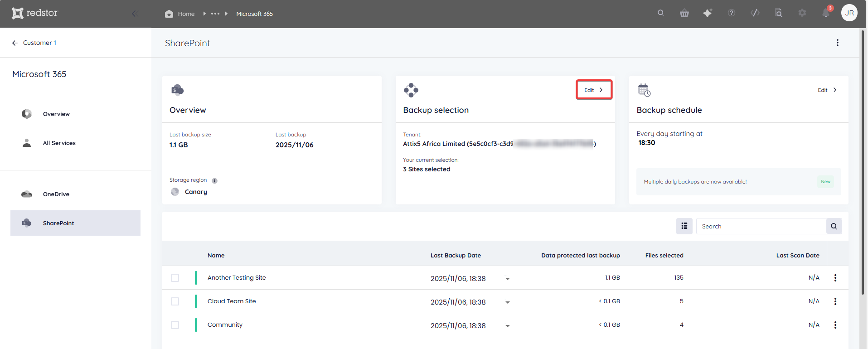This screenshot has width=868, height=349.
Task: Edit the Backup schedule
Action: (827, 90)
